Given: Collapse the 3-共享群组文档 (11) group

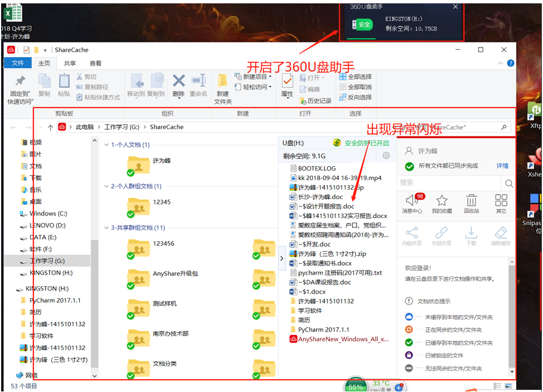Looking at the screenshot, I should point(106,228).
